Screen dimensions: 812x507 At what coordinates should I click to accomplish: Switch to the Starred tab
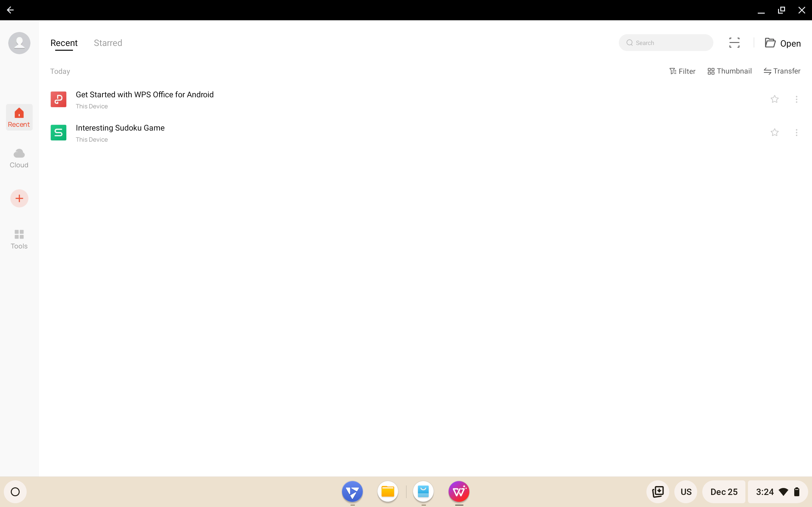[x=108, y=43]
